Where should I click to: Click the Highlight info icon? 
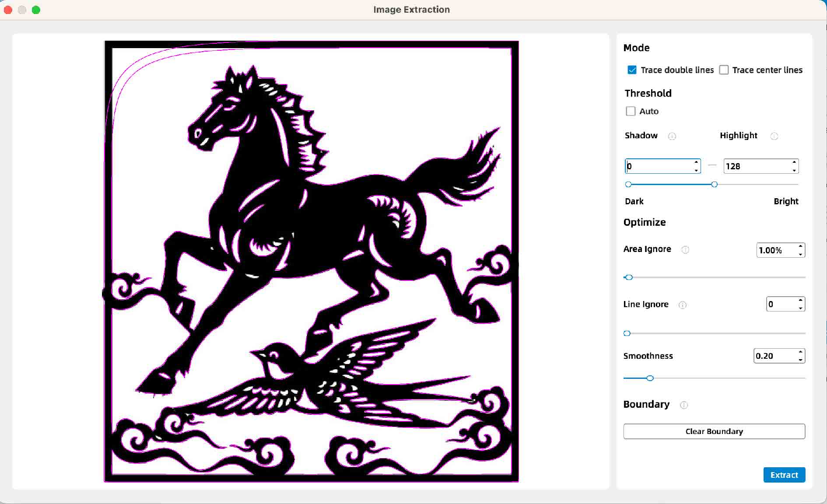click(774, 136)
